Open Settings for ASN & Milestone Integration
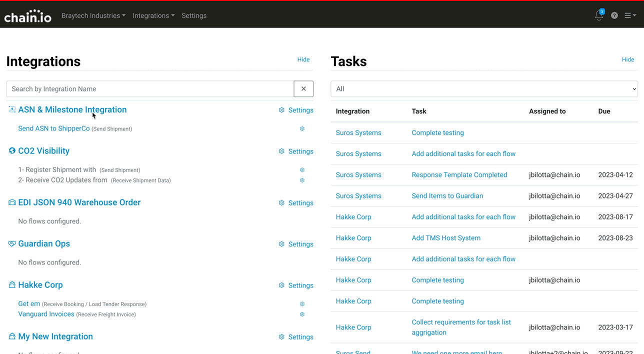 point(300,110)
